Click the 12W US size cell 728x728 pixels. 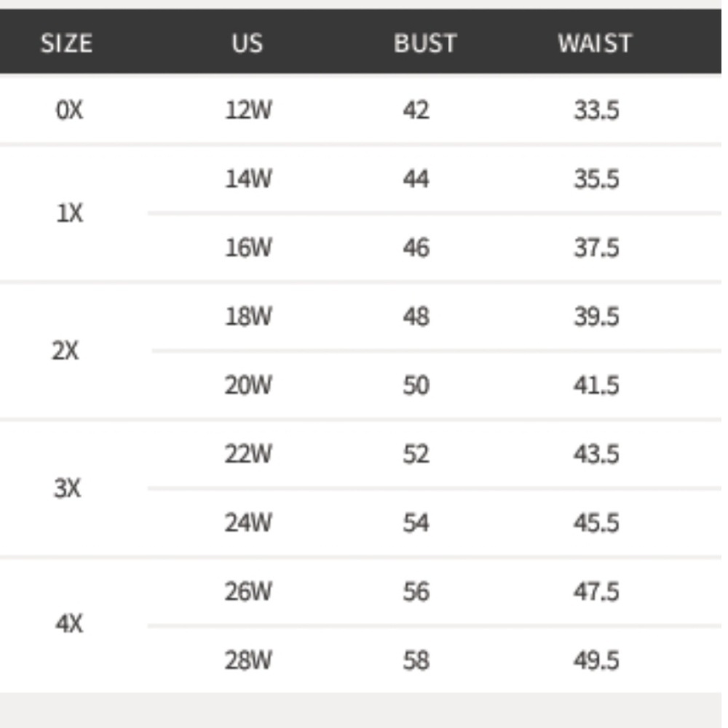coord(248,111)
